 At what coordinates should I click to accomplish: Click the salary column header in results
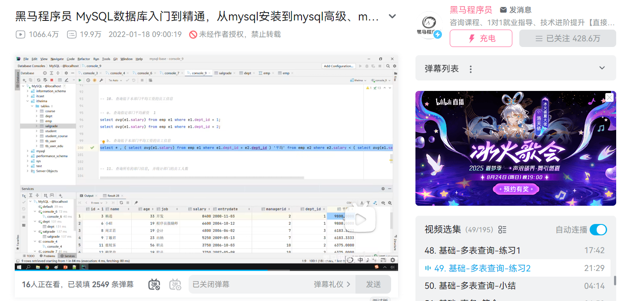tap(200, 209)
